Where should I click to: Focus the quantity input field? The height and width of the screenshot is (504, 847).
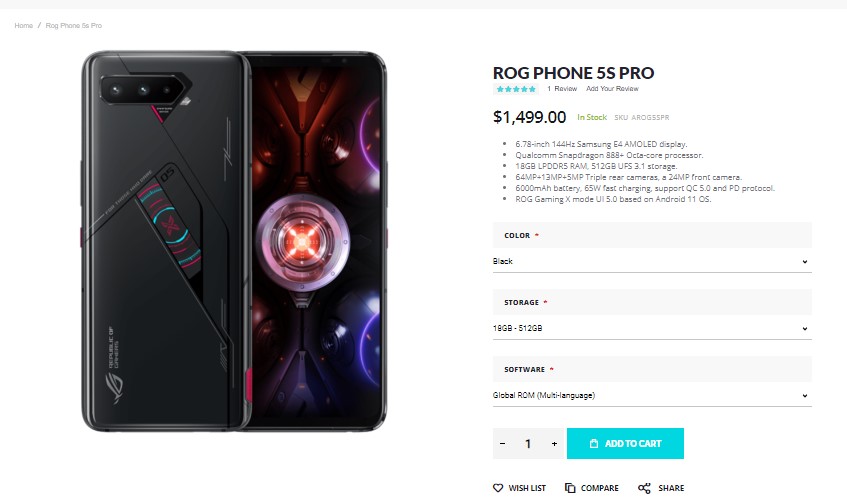(x=528, y=443)
